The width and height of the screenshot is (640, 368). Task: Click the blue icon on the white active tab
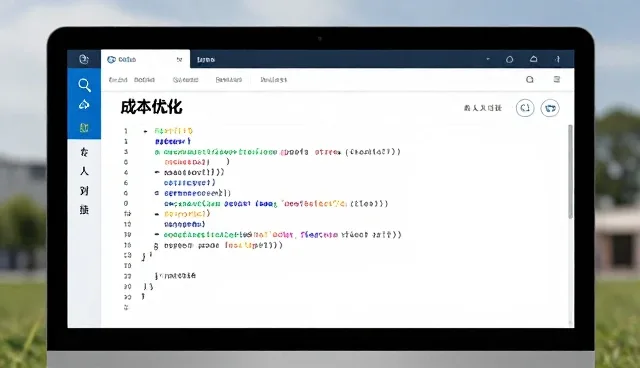(111, 60)
